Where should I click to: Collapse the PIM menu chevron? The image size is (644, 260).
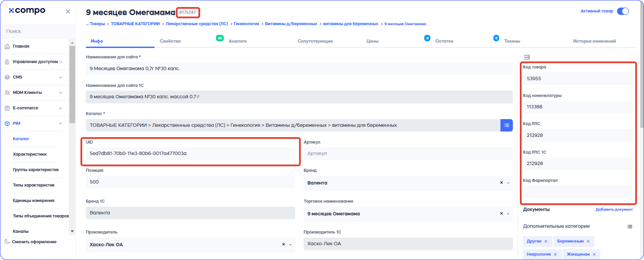point(60,123)
